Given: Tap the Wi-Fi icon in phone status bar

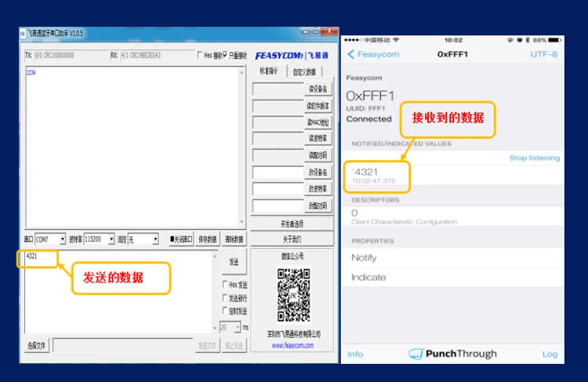Looking at the screenshot, I should pos(396,40).
